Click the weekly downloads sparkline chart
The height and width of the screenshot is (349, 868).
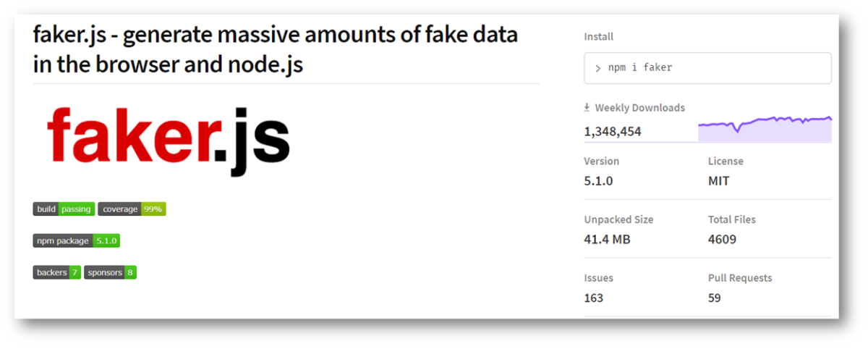click(765, 128)
